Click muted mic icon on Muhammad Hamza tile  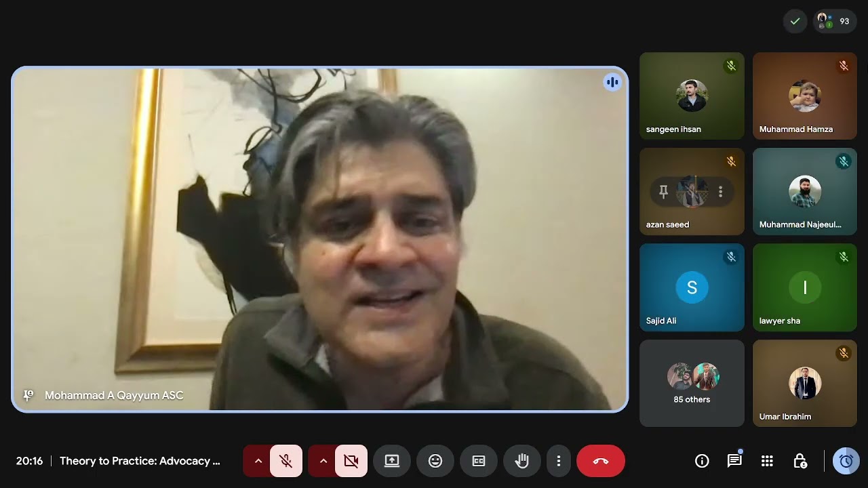coord(844,66)
